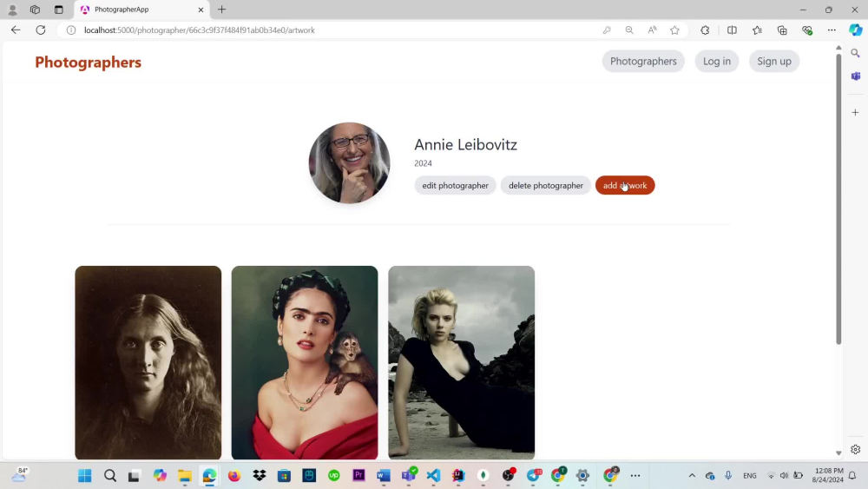This screenshot has width=868, height=489.
Task: Click the add artwork button
Action: click(x=625, y=186)
